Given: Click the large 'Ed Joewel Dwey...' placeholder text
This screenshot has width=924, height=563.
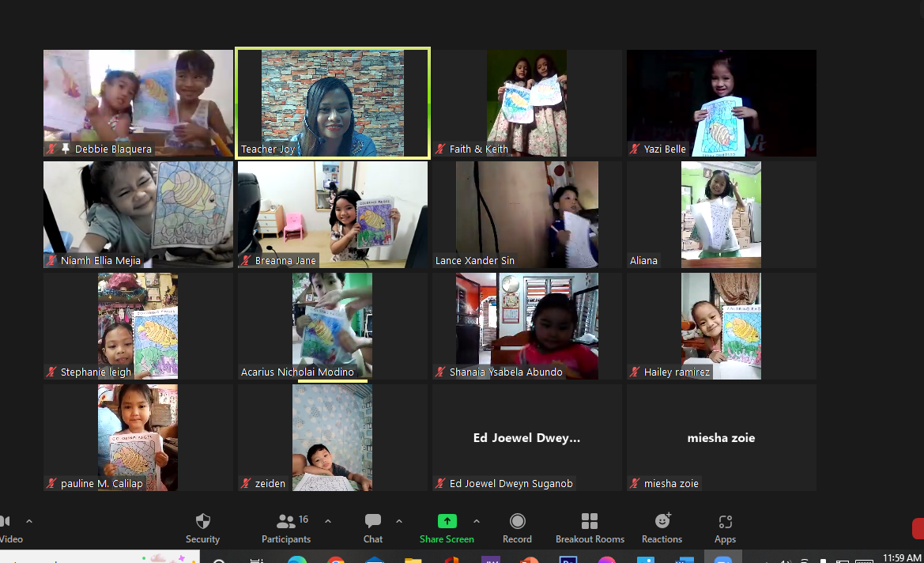Looking at the screenshot, I should [527, 437].
